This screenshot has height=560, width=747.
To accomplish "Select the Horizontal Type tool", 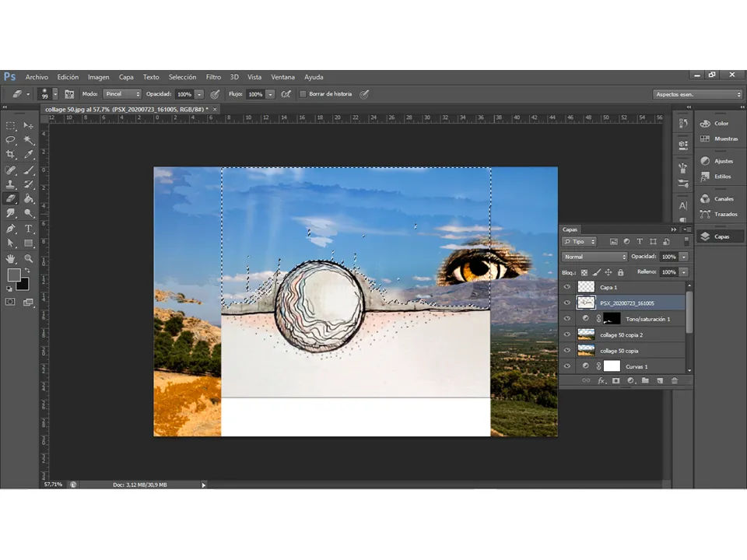I will tap(29, 229).
